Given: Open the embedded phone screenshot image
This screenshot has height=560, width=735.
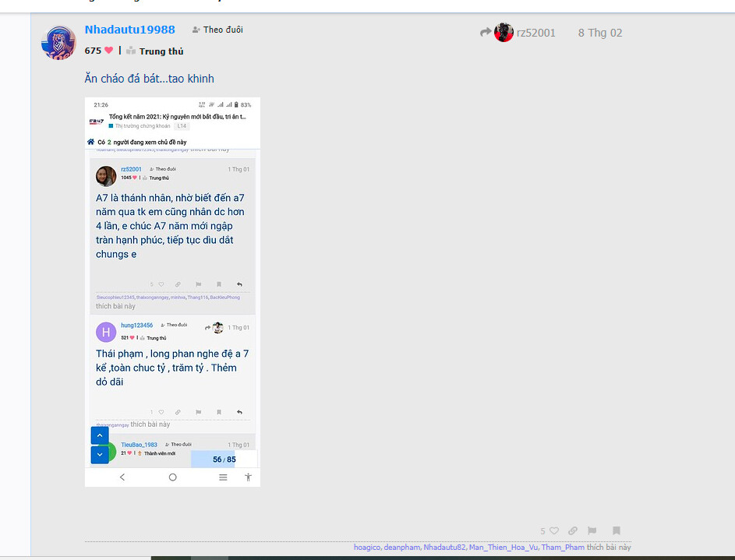Looking at the screenshot, I should [172, 292].
